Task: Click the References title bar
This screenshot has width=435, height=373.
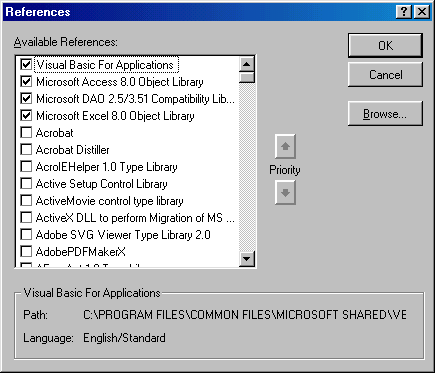Action: [200, 12]
